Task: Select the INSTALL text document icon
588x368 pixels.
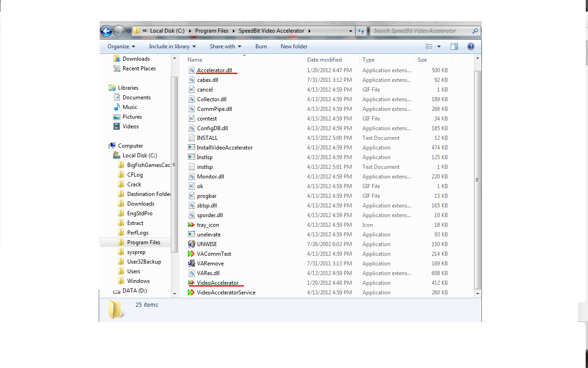Action: point(192,138)
